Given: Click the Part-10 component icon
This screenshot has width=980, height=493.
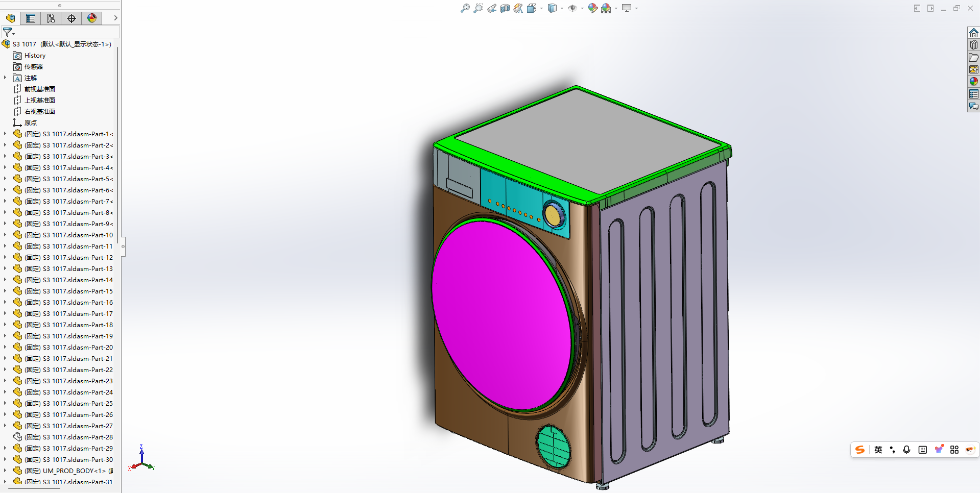Looking at the screenshot, I should 17,235.
